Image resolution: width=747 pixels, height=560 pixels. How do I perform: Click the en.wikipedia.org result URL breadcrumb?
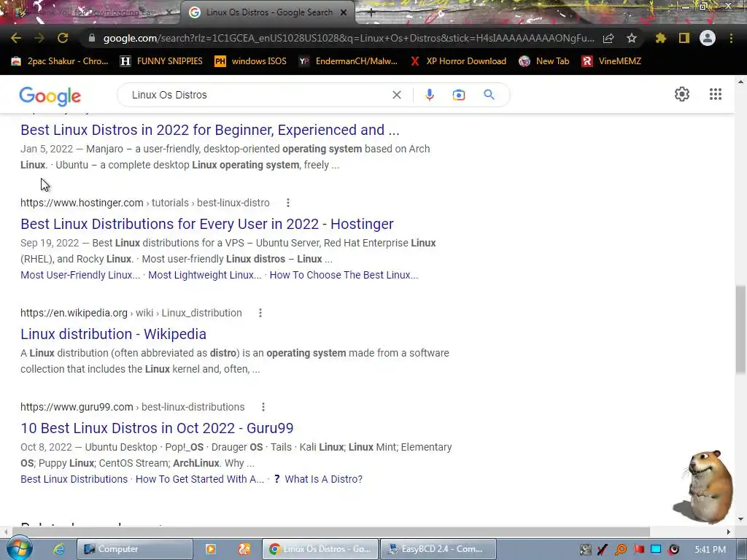tap(131, 313)
